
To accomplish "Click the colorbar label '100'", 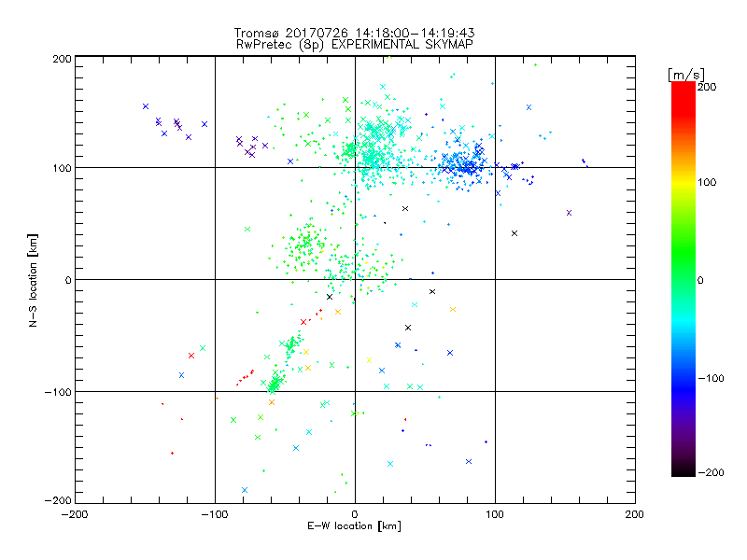I will 707,182.
